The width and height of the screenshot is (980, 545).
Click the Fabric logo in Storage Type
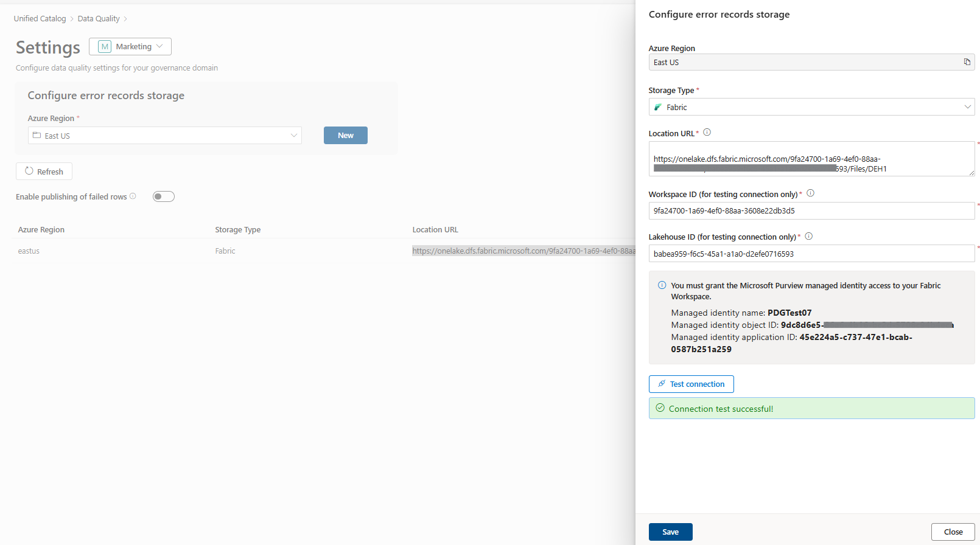click(x=658, y=107)
